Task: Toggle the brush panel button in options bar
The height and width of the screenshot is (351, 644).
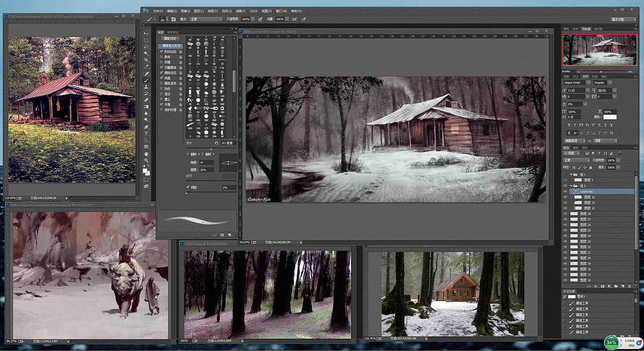Action: 174,19
